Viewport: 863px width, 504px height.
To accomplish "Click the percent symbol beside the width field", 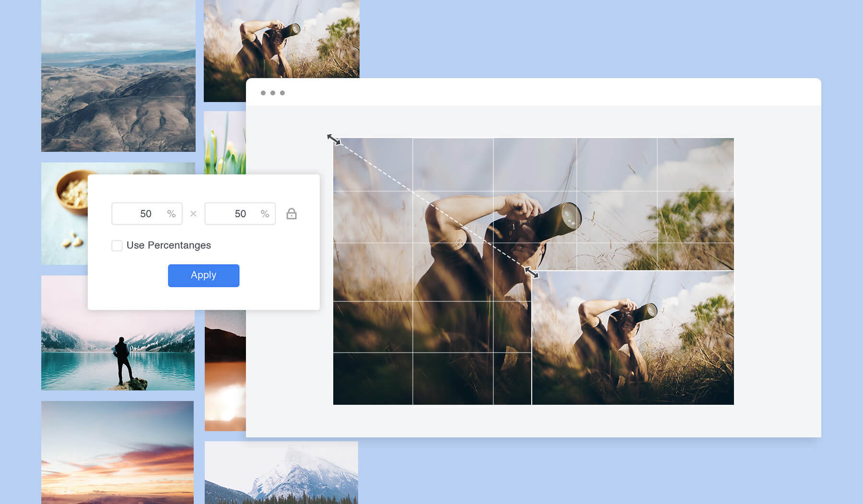I will click(171, 214).
